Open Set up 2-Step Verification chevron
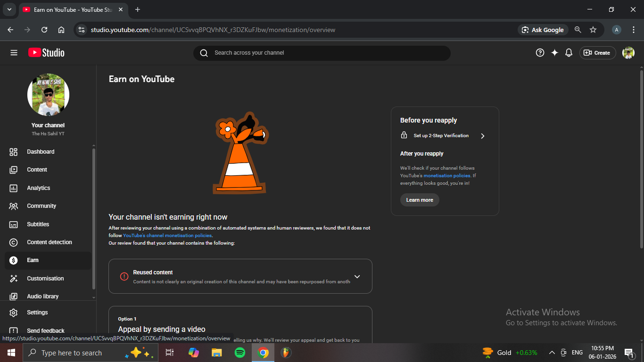 click(x=482, y=136)
